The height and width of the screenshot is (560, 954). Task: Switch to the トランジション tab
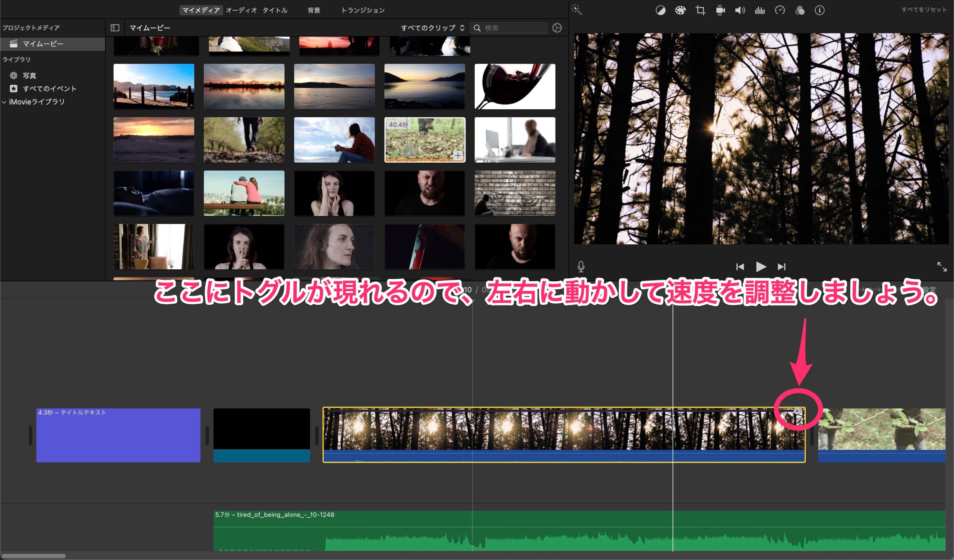(363, 10)
